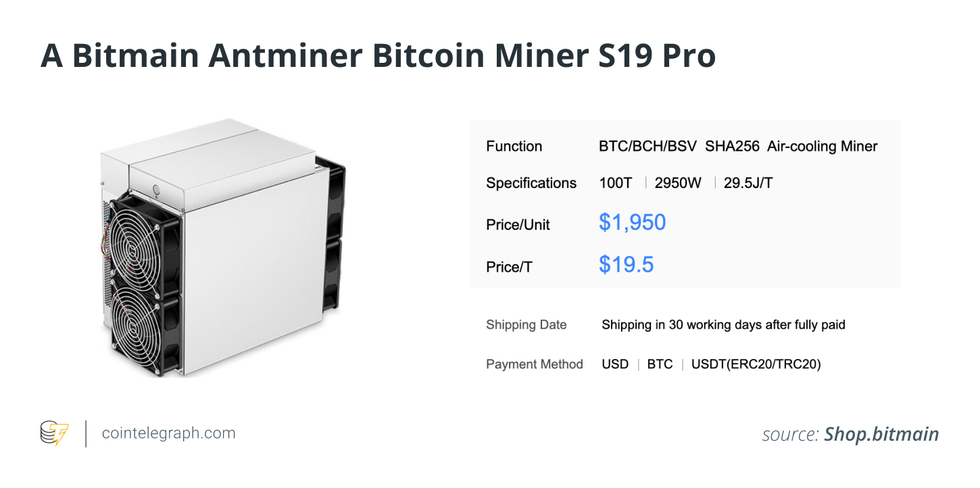Select the USD payment method

pos(615,364)
